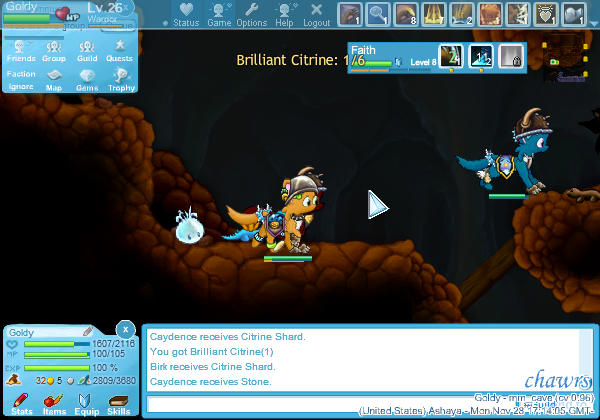Open the Status menu

(185, 13)
